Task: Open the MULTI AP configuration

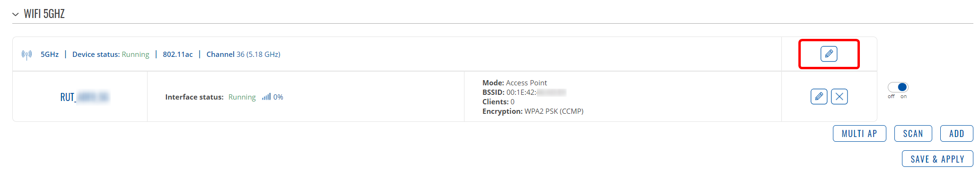Action: click(859, 134)
